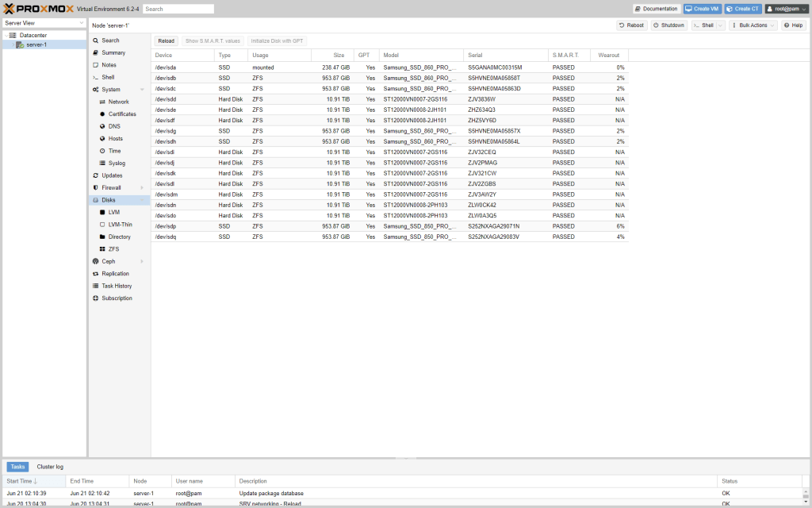Click the Reload disks button
Image resolution: width=812 pixels, height=508 pixels.
coord(166,40)
